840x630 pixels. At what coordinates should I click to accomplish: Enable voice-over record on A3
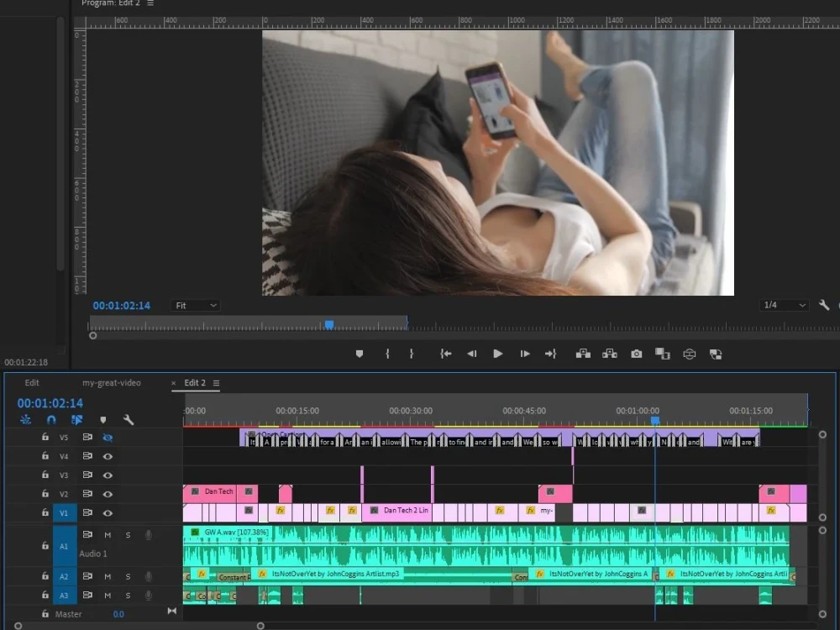(149, 596)
